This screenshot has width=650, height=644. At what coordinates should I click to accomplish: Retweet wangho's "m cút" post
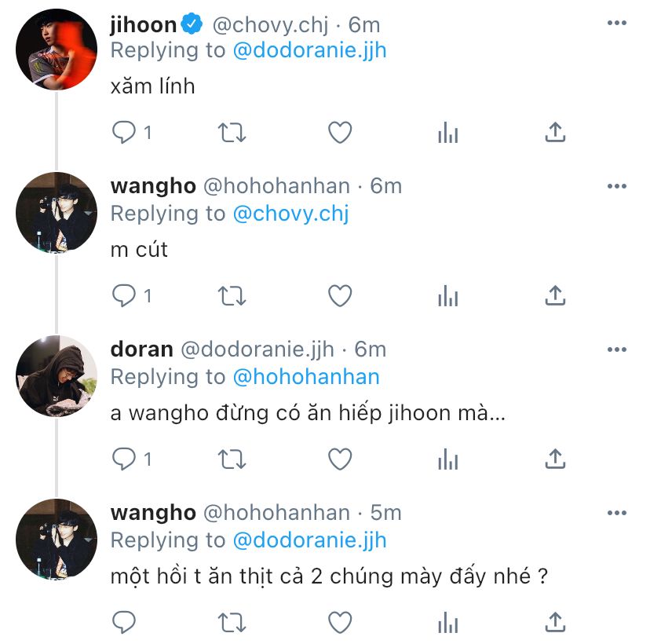click(232, 296)
